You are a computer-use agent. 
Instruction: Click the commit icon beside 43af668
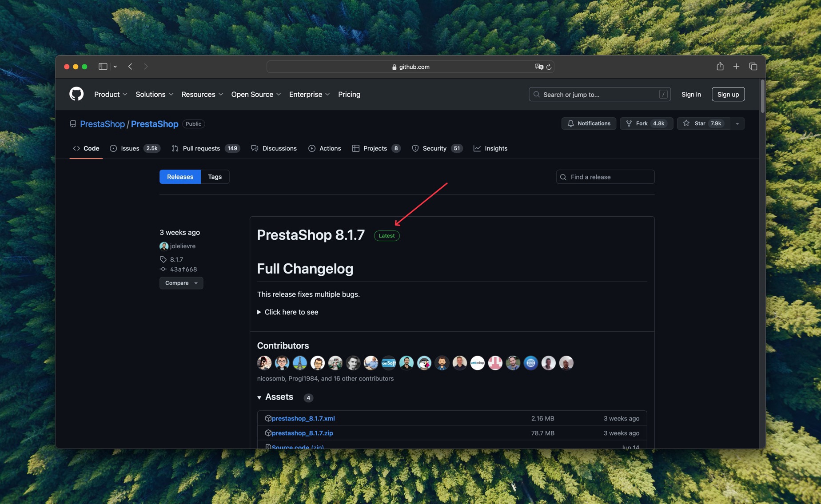point(163,269)
